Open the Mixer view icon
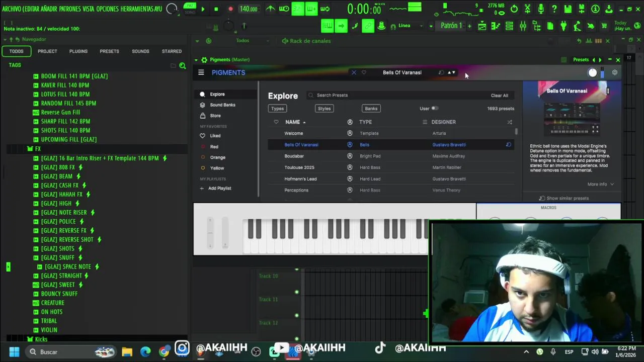644x362 pixels. pos(523,26)
